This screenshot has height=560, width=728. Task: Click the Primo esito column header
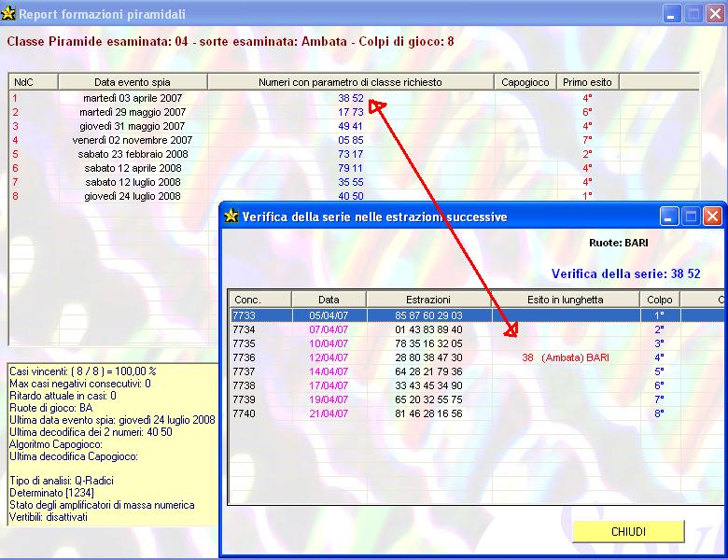pos(587,82)
